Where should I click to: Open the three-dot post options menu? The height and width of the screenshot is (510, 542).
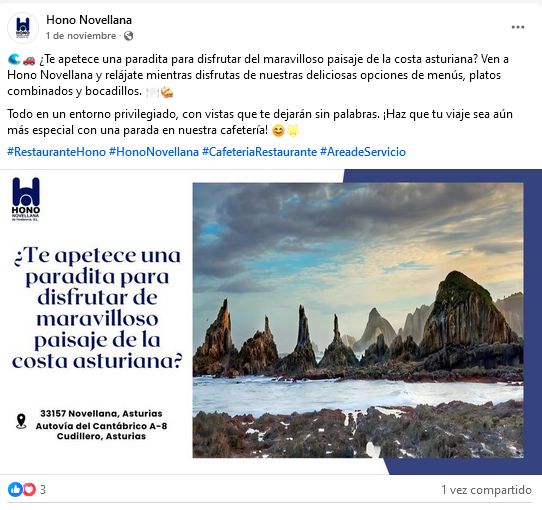[x=517, y=27]
